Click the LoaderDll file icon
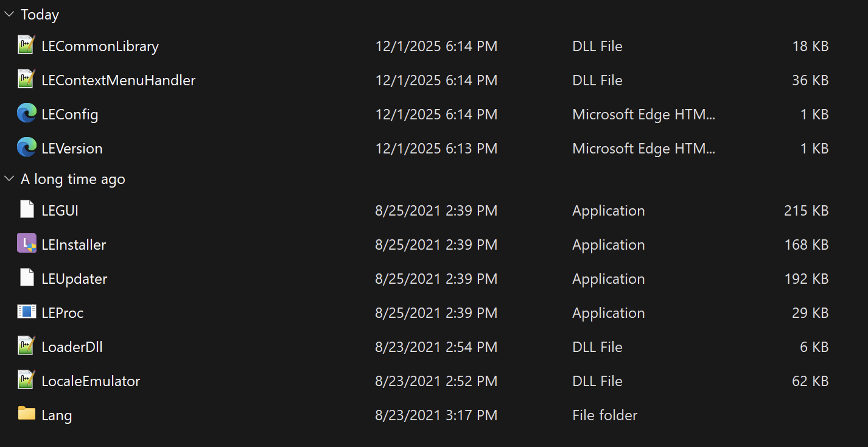 26,346
